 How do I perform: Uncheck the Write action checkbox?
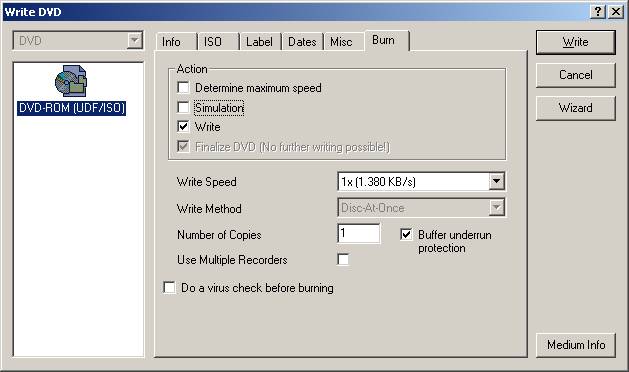[x=183, y=126]
